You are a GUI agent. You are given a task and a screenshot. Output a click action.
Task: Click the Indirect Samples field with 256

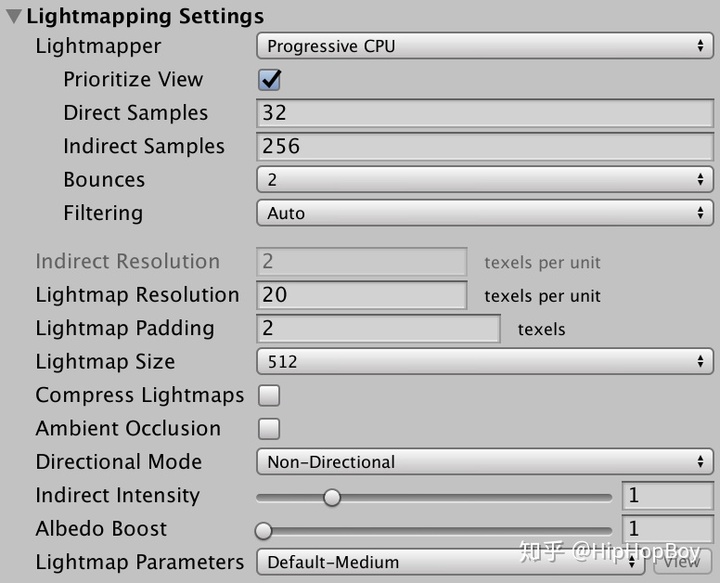485,146
